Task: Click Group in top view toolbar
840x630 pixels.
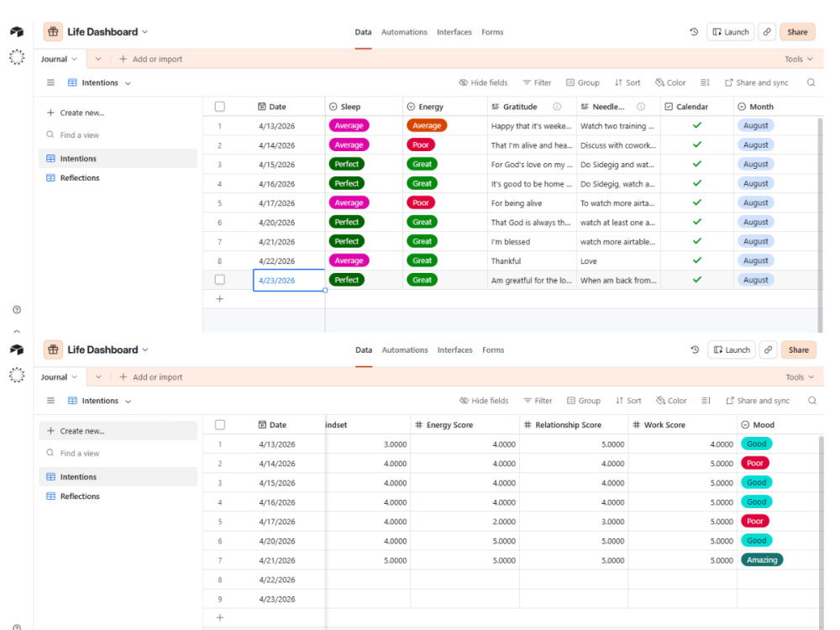Action: [x=583, y=82]
